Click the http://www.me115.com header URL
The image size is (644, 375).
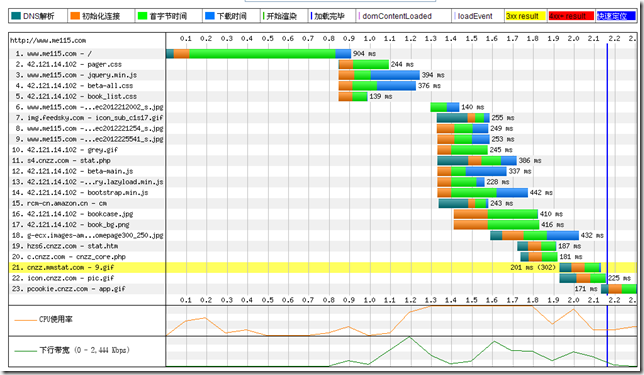(48, 40)
